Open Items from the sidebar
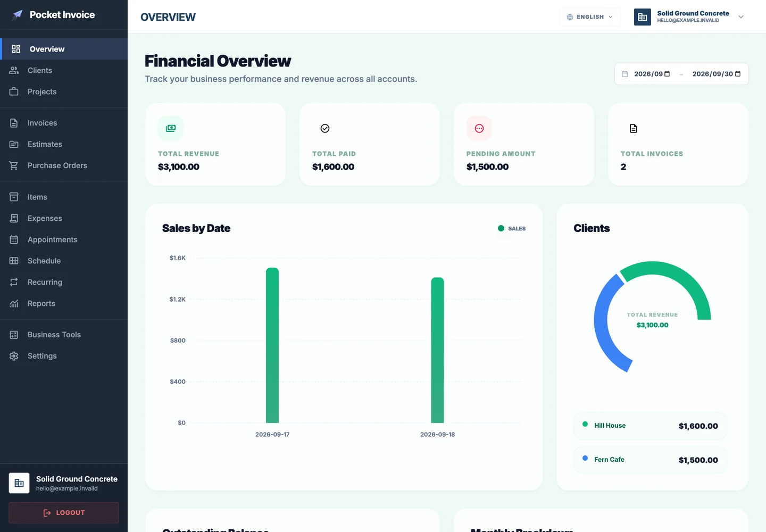 click(x=64, y=197)
